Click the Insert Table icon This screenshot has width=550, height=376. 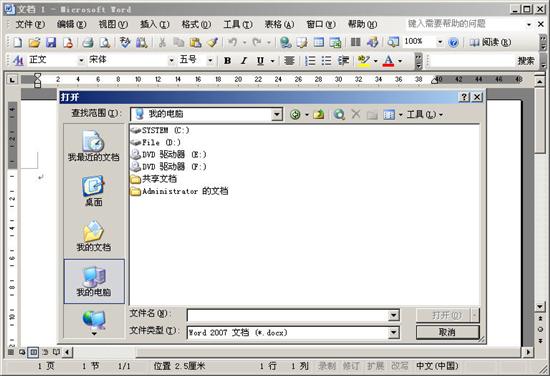(x=319, y=42)
